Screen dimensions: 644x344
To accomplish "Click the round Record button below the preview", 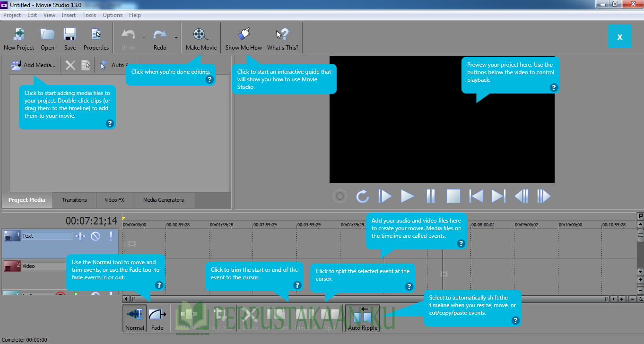I will pos(340,196).
